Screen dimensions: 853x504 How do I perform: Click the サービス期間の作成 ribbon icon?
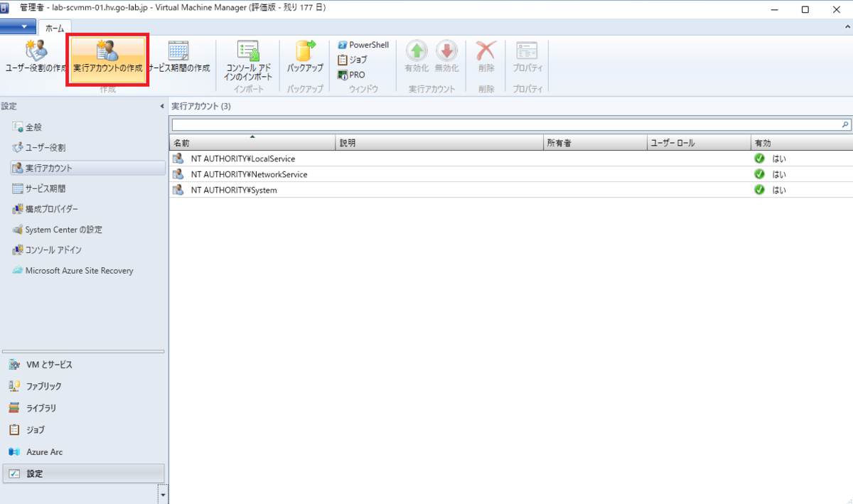pos(178,50)
